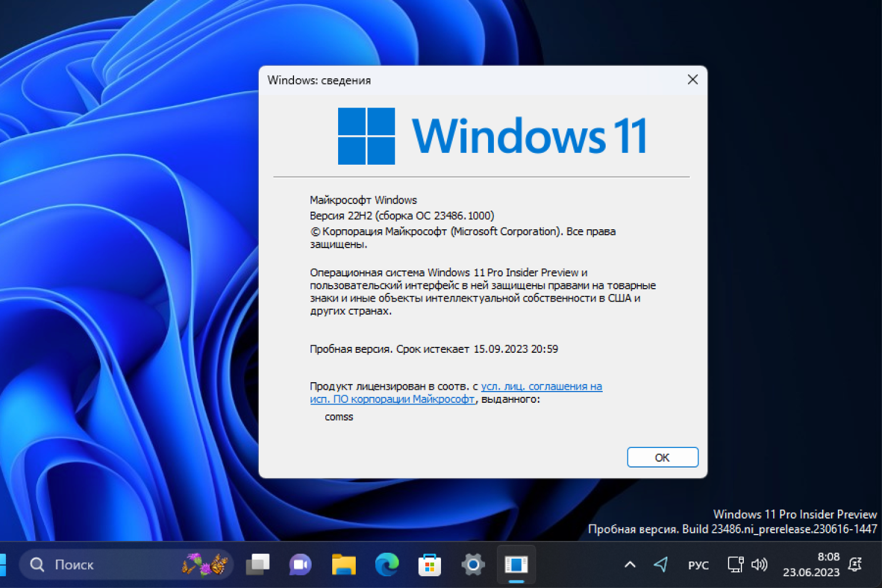
Task: Open Microsoft Edge from the taskbar
Action: [386, 564]
